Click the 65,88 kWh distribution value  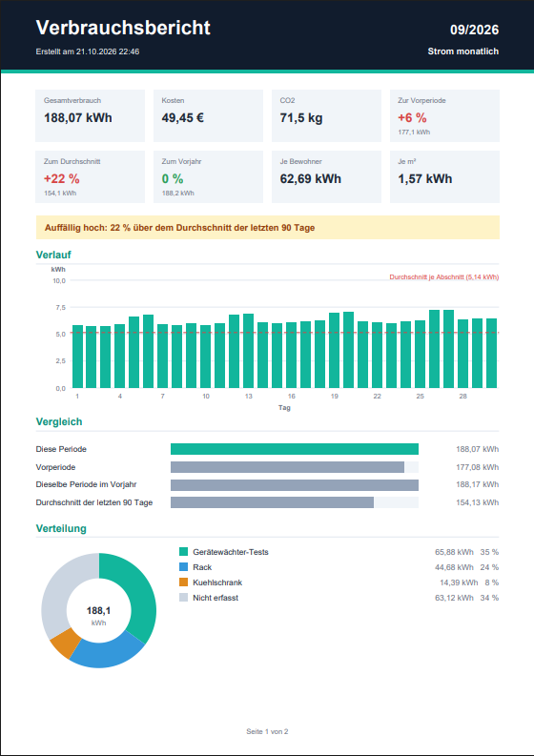point(454,552)
